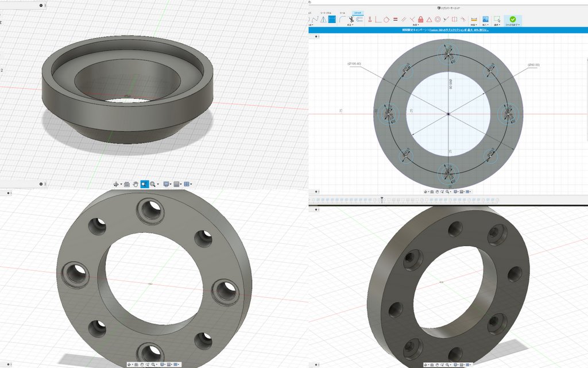The width and height of the screenshot is (588, 368).
Task: Expand Viewports arrow in cup model view
Action: click(191, 184)
